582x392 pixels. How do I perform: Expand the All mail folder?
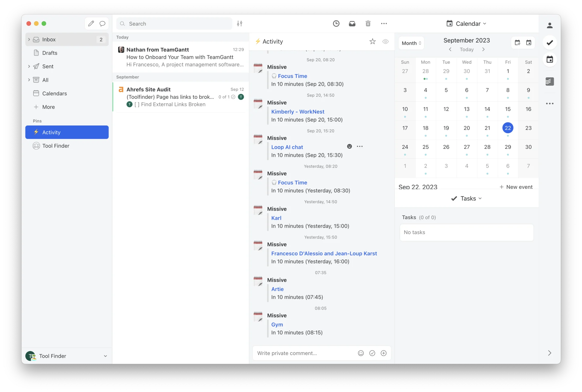[28, 80]
